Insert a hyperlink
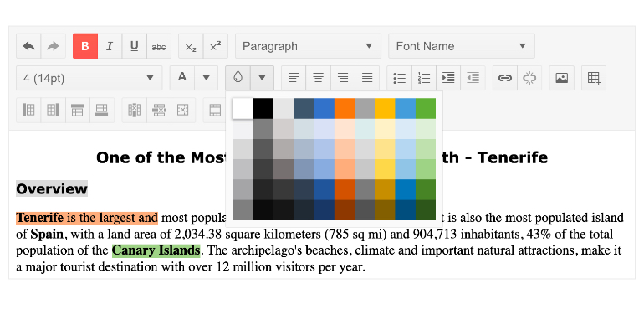 point(505,78)
